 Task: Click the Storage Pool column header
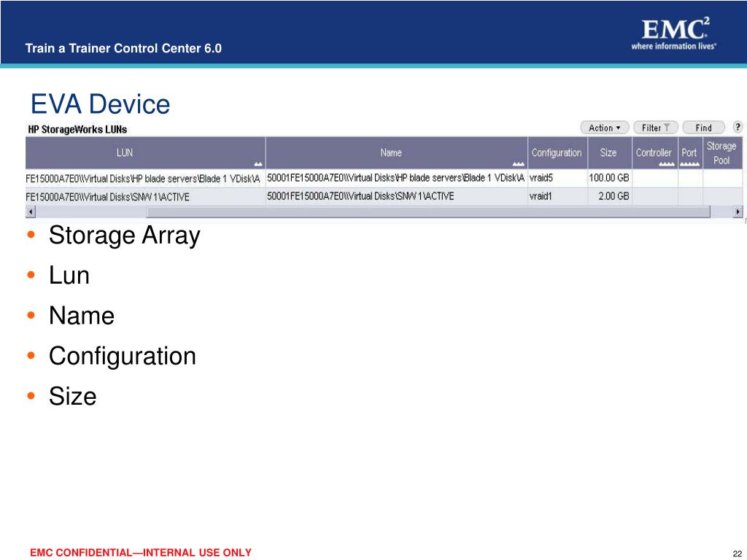[722, 153]
